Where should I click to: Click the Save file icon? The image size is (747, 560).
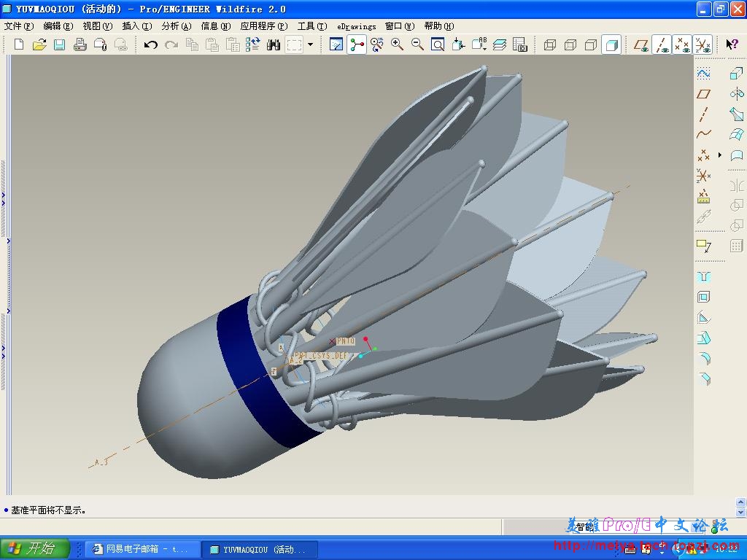(x=60, y=44)
